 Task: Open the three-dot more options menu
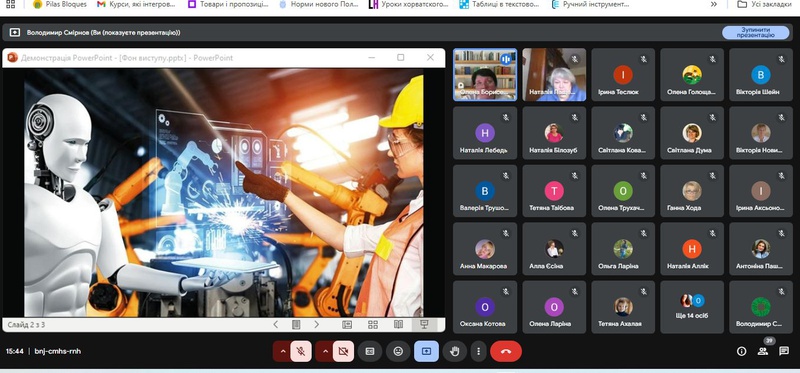coord(478,352)
